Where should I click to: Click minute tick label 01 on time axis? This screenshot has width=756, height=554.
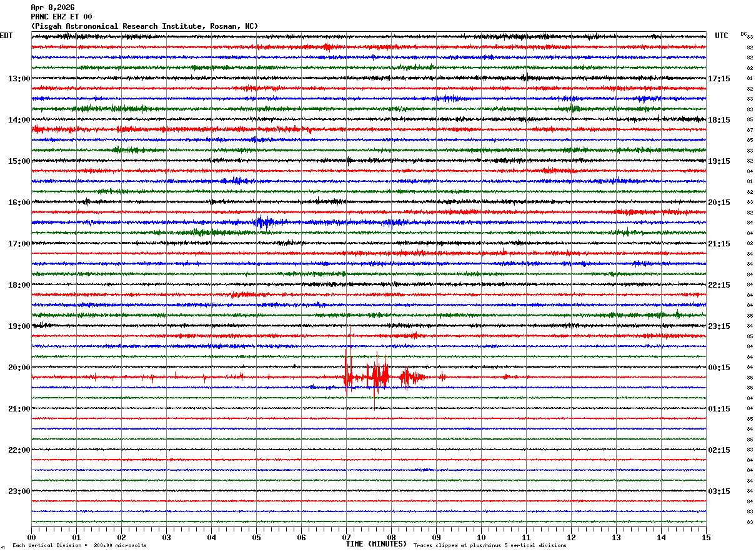76,537
